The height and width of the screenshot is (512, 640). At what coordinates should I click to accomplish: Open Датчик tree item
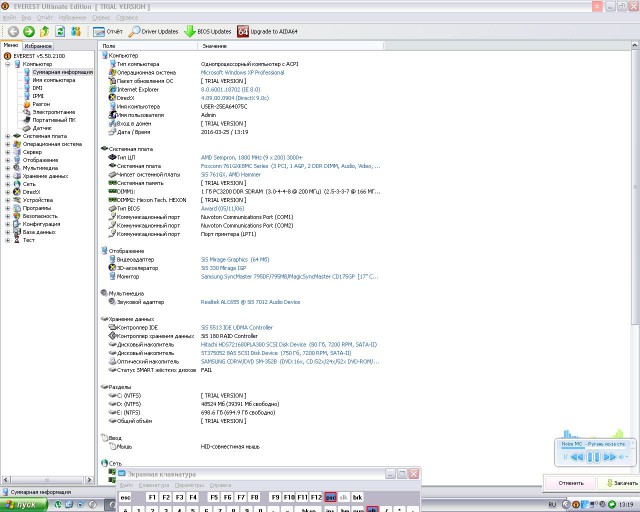tap(42, 128)
